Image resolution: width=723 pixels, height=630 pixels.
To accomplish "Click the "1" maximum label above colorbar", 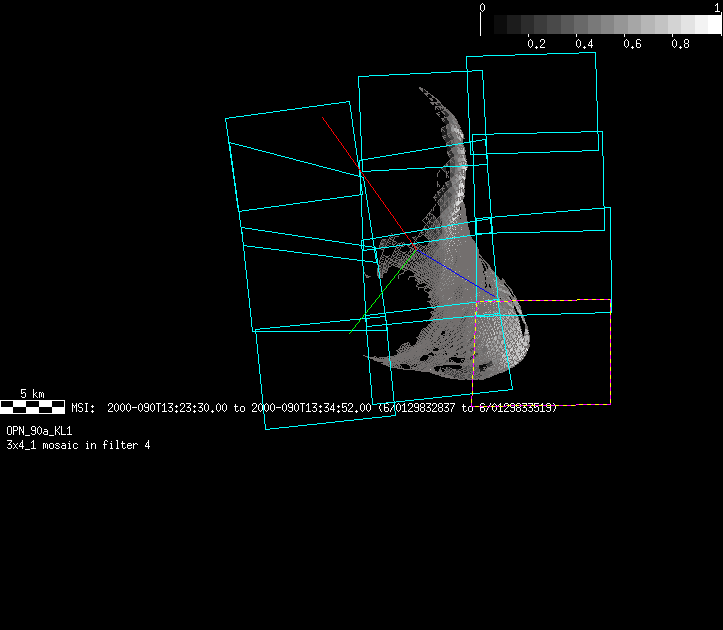I will click(x=718, y=7).
